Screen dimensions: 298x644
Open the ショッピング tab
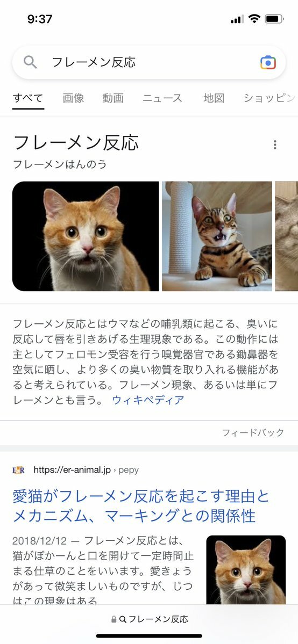pyautogui.click(x=269, y=98)
